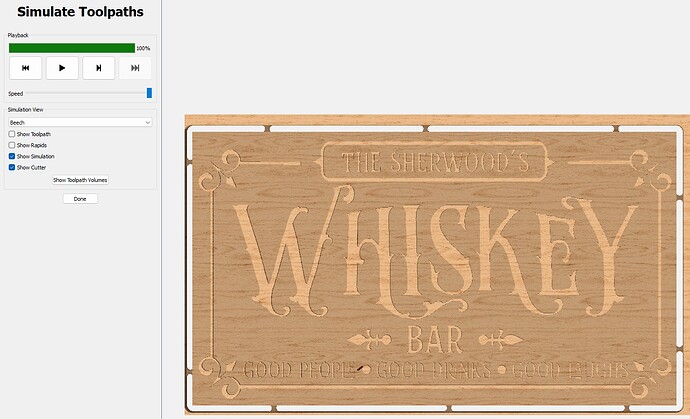Click the carved WHISKEY sign preview
This screenshot has width=690, height=419.
(x=434, y=268)
